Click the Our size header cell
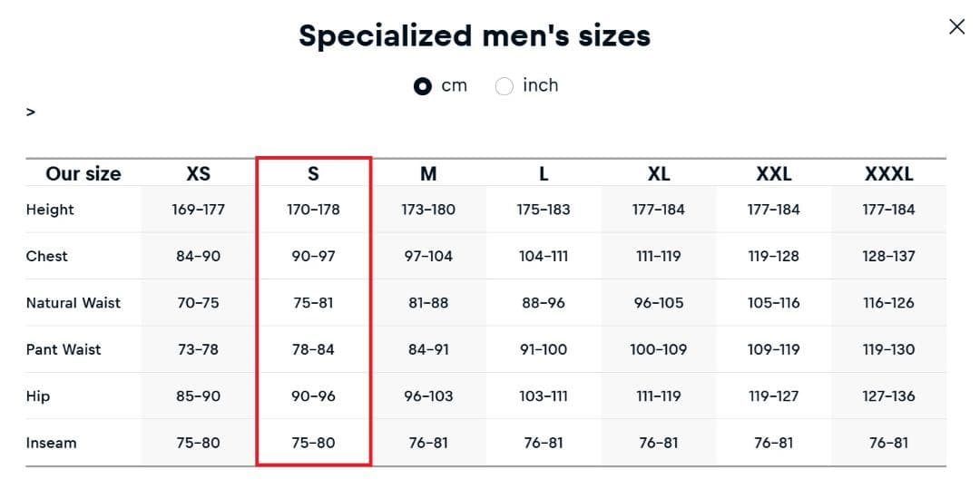 pyautogui.click(x=83, y=173)
